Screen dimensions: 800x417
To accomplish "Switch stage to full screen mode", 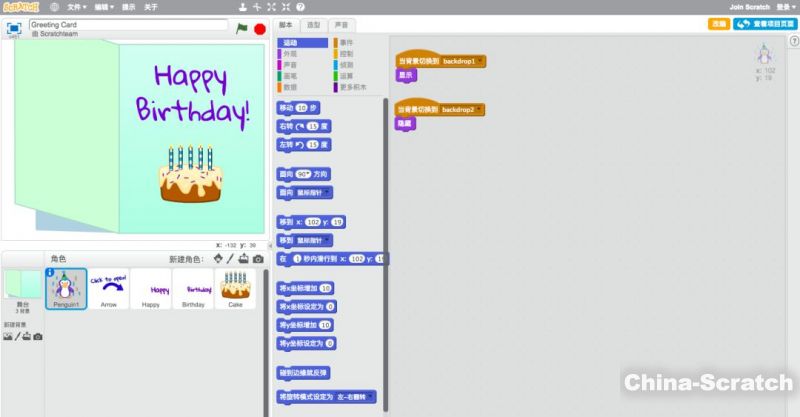I will 14,28.
